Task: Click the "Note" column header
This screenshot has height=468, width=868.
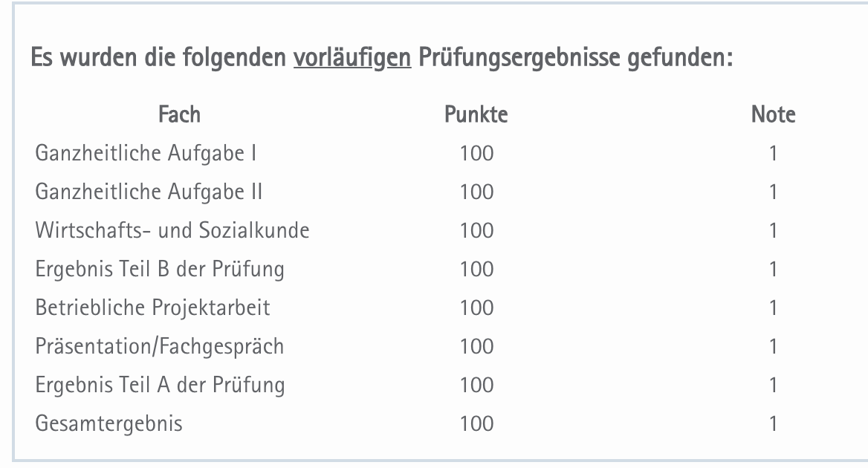Action: click(773, 115)
